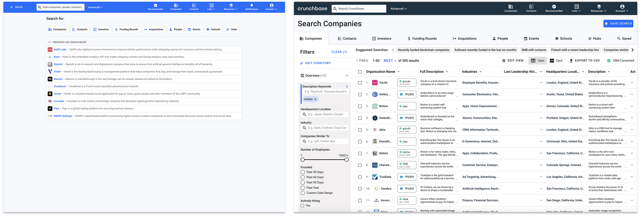Click the search magnifier in Search Crunchbase box
The width and height of the screenshot is (644, 216).
pos(335,9)
